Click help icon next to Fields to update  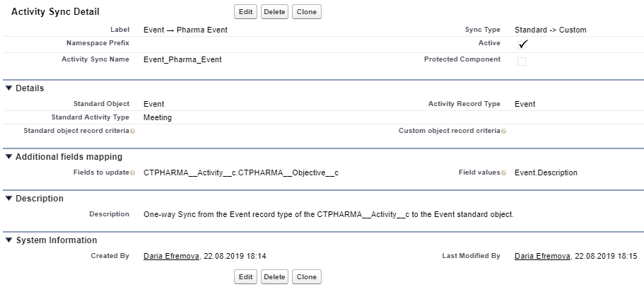pos(133,173)
